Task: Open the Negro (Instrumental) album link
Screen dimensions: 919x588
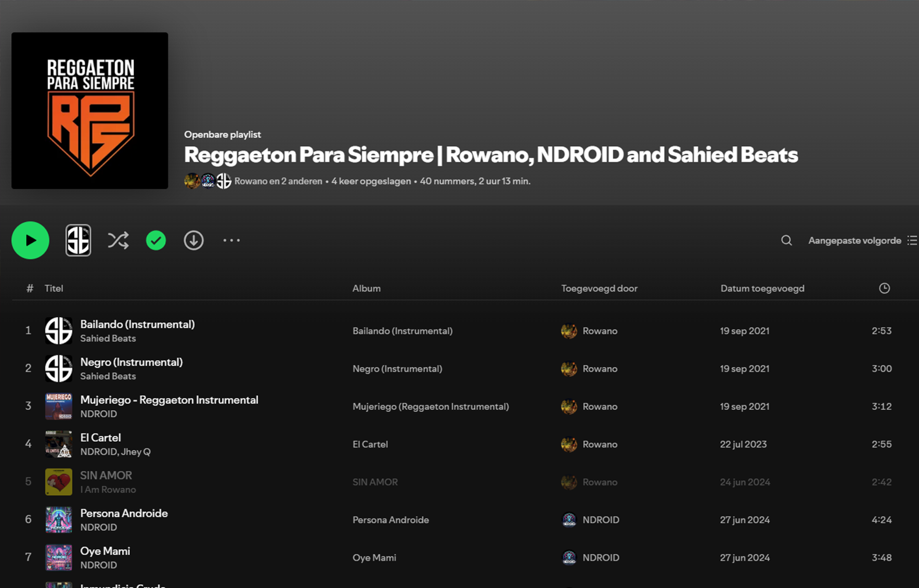Action: pos(397,368)
